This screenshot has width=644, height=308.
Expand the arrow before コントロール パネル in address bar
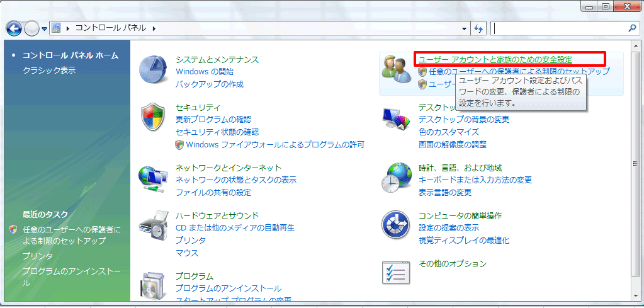pyautogui.click(x=67, y=28)
